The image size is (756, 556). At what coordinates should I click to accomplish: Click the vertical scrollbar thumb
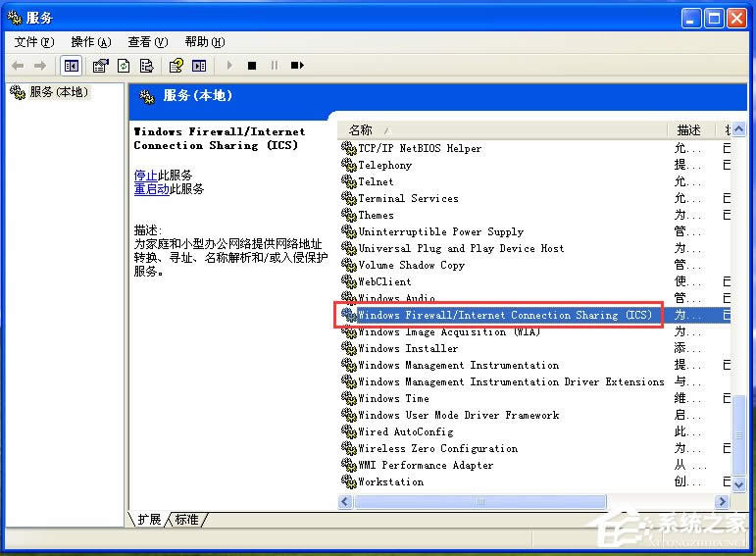pos(738,435)
